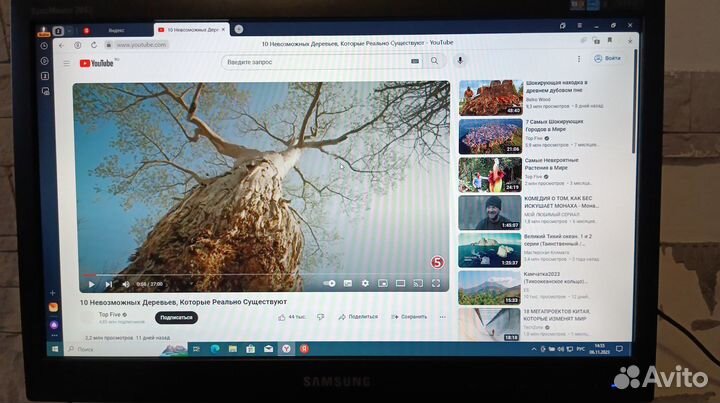Click the Подписаться subscribe button
This screenshot has height=403, width=720.
176,318
